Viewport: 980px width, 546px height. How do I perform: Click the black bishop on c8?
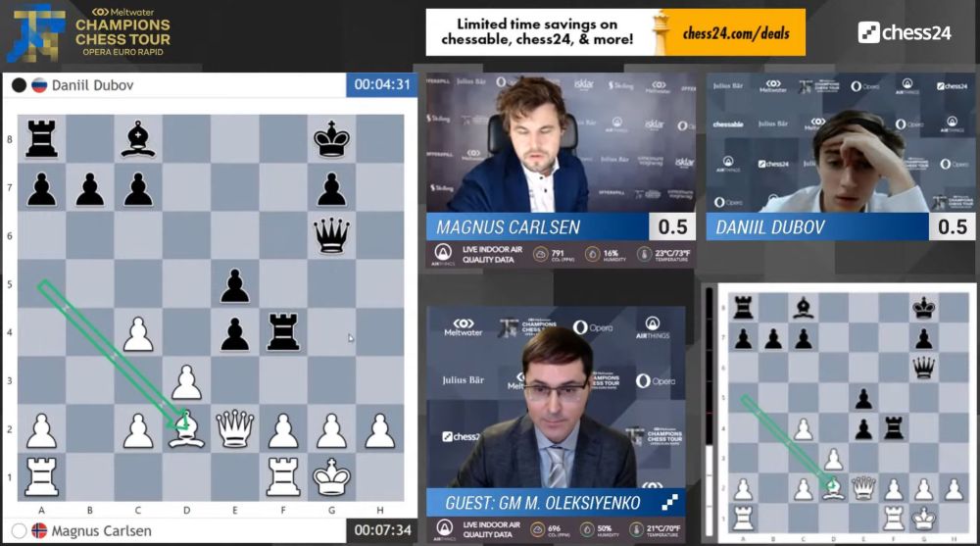pos(138,139)
